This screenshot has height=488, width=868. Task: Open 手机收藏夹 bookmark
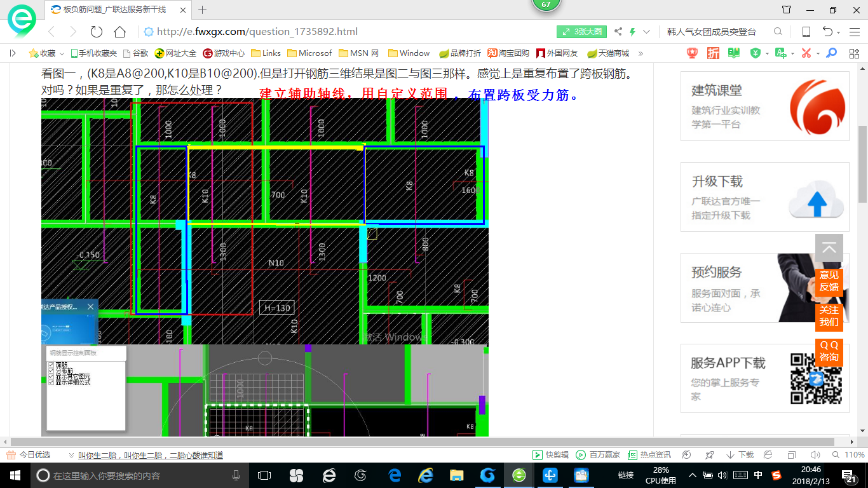pos(94,53)
